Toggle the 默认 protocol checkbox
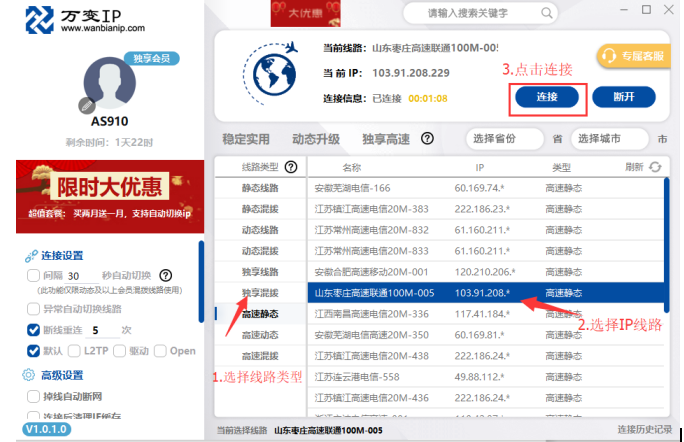Viewport: 684px width, 442px height. pyautogui.click(x=34, y=351)
